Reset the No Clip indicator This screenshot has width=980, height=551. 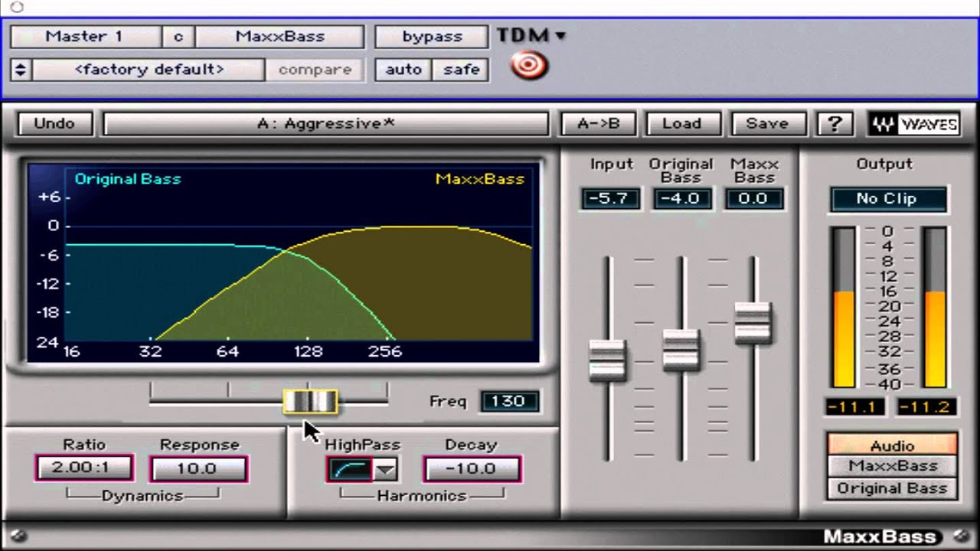pyautogui.click(x=887, y=199)
